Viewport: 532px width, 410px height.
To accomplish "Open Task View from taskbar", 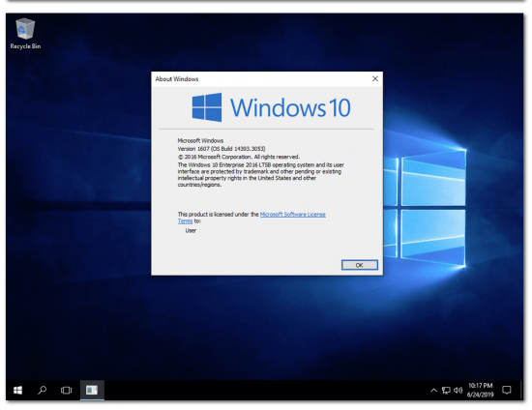I will point(66,390).
